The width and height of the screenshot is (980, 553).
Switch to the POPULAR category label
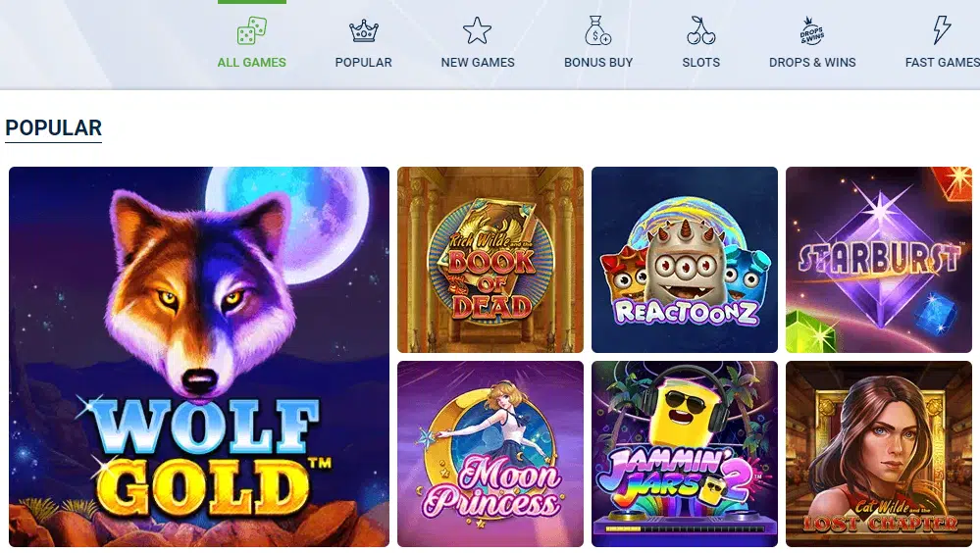(x=364, y=63)
